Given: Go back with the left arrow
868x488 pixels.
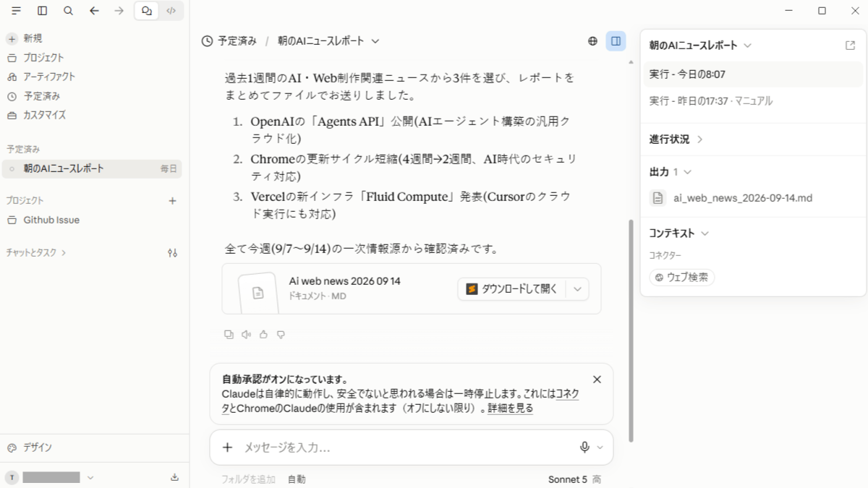Looking at the screenshot, I should (x=94, y=11).
